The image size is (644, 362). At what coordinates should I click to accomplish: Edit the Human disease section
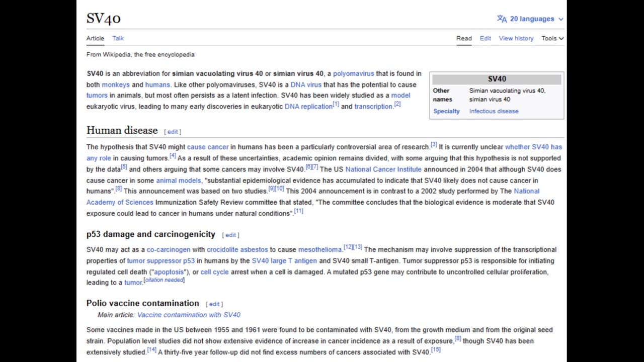pyautogui.click(x=173, y=132)
